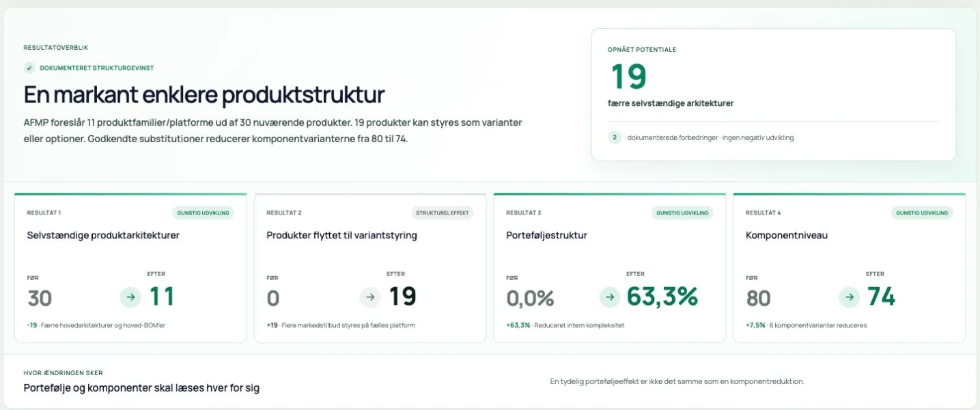Click Gunstig udvikling badge in Resultat 1 card
Screen dimensions: 980x410
pos(203,213)
